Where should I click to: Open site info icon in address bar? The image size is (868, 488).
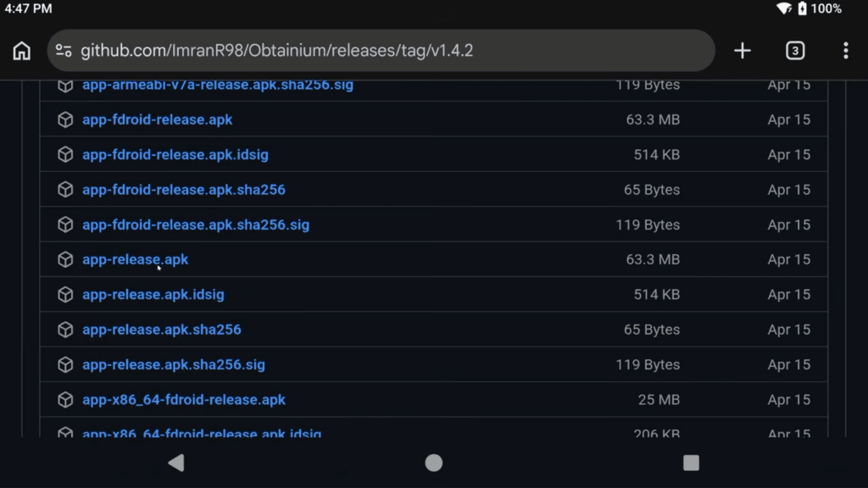(x=64, y=50)
